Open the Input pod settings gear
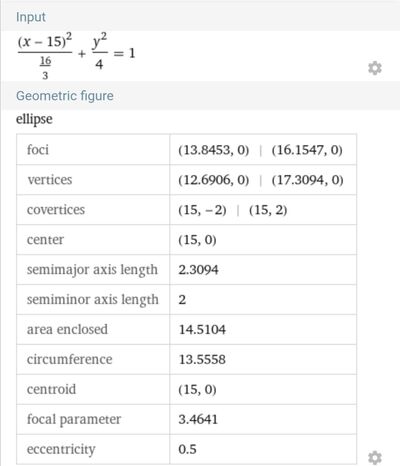 [x=375, y=68]
